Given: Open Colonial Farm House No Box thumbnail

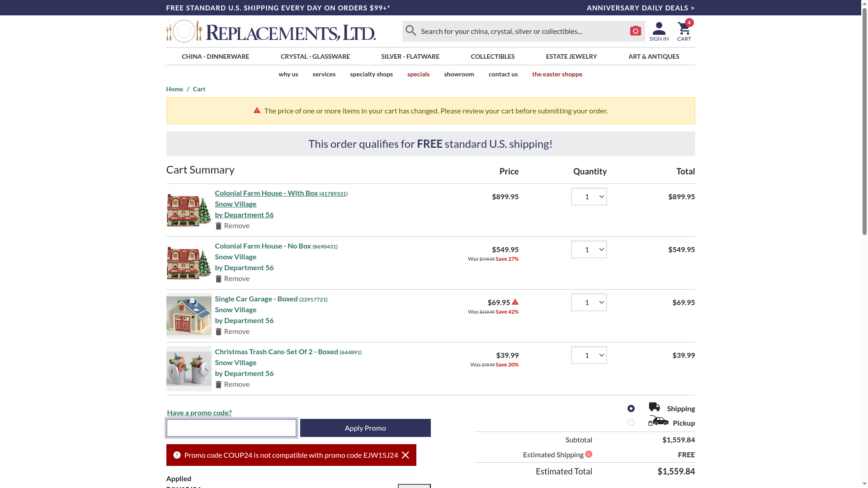Looking at the screenshot, I should 189,263.
